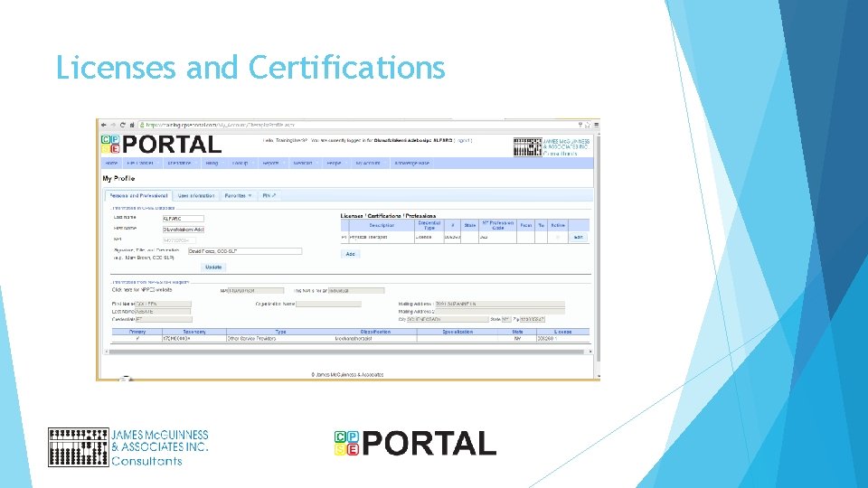Expand the Favorites dropdown tab
Viewport: 868px width, 488px height.
click(x=238, y=196)
